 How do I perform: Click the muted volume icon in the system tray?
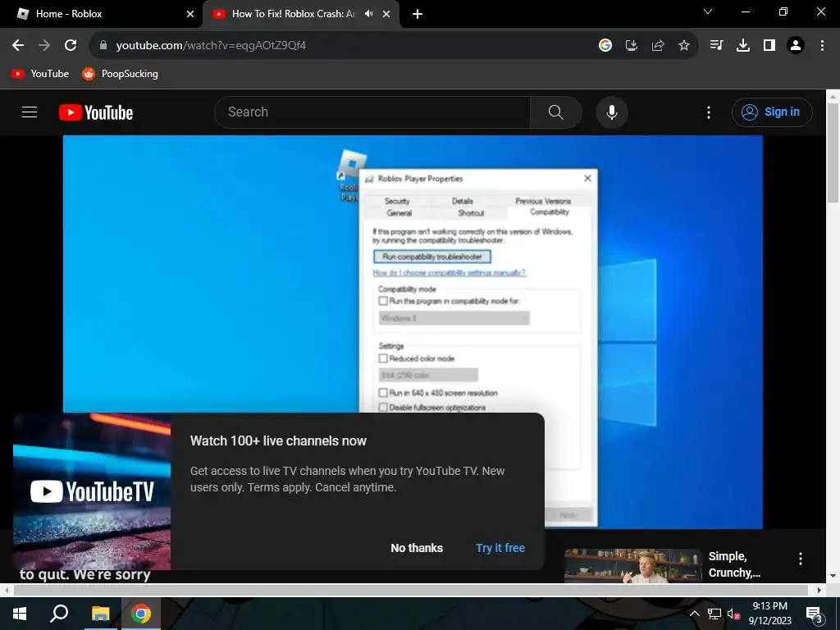click(734, 614)
